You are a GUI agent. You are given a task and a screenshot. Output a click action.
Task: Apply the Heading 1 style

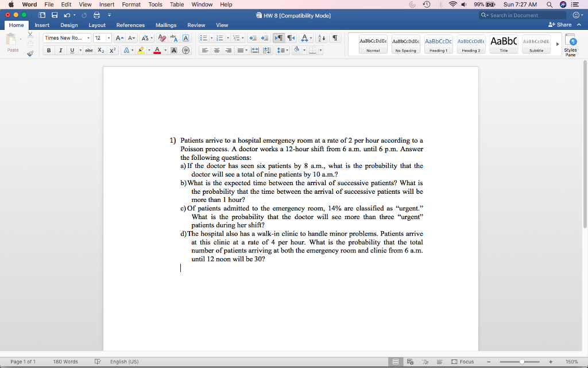(438, 43)
